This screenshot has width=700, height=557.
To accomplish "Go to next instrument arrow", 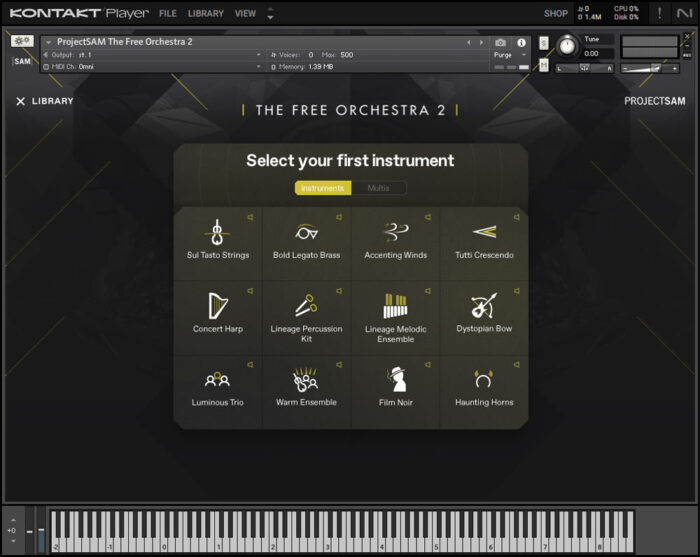I will pyautogui.click(x=481, y=42).
